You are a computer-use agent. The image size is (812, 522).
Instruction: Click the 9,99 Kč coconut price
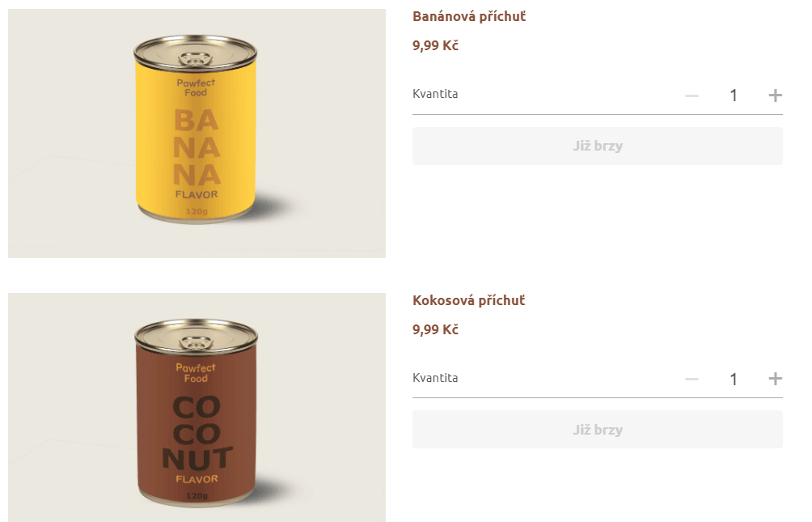(435, 329)
